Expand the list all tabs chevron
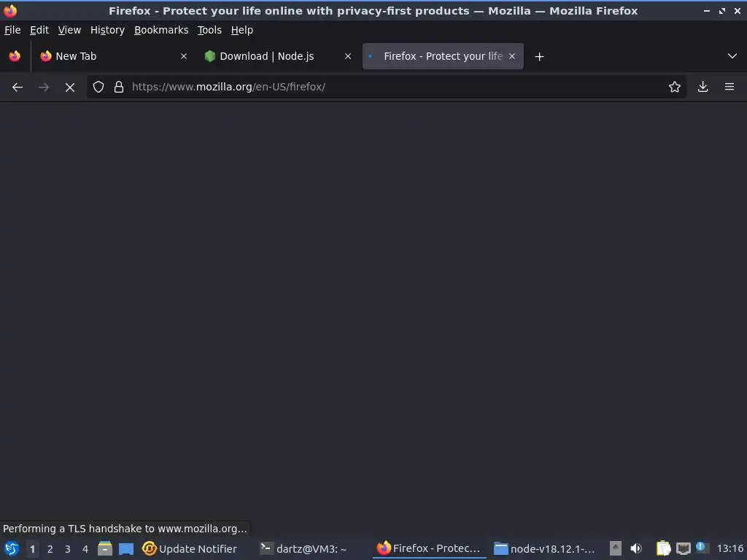 point(732,56)
